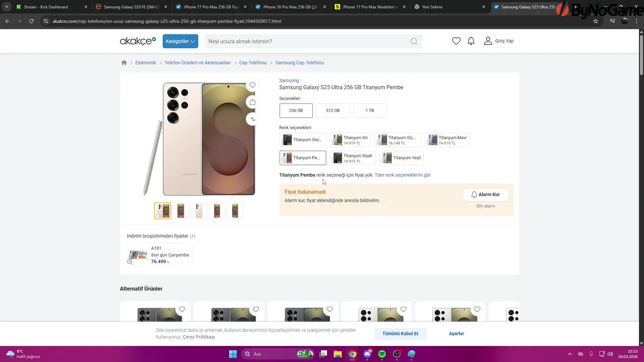The width and height of the screenshot is (644, 362).
Task: Show hidden tray icons chevron
Action: click(x=570, y=354)
